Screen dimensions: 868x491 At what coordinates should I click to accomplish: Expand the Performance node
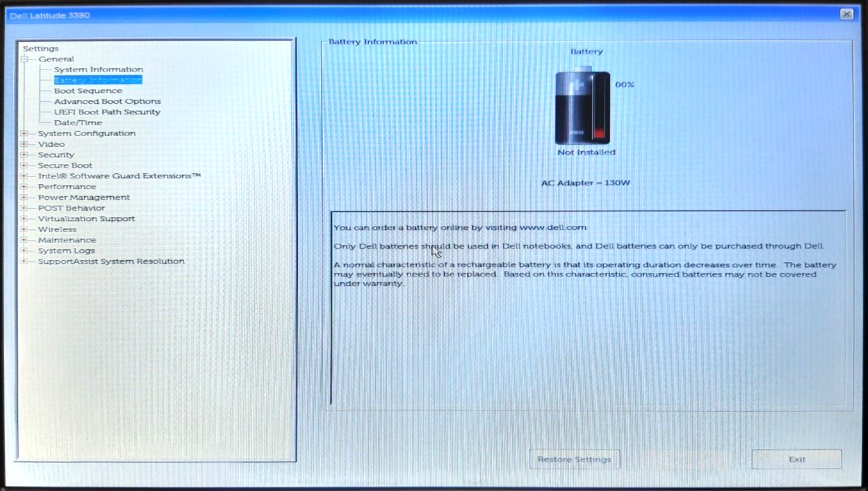pos(24,187)
